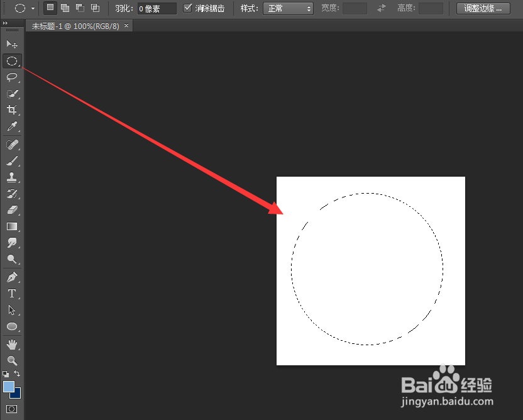
Task: Select the Clone Stamp tool
Action: (x=12, y=177)
